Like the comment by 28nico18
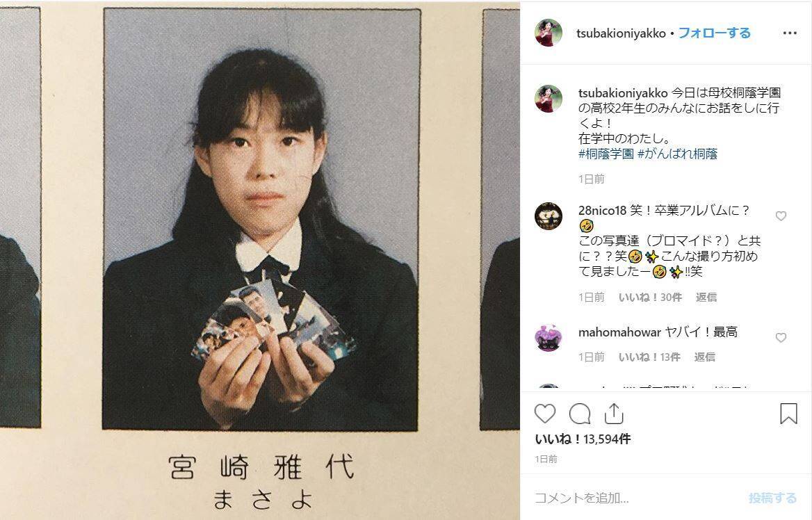This screenshot has width=812, height=520. (781, 216)
